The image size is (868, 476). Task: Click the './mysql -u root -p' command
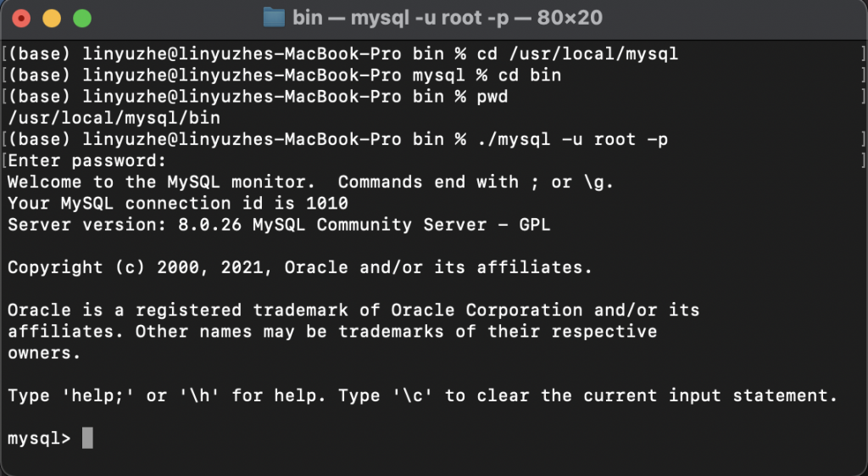pyautogui.click(x=572, y=139)
